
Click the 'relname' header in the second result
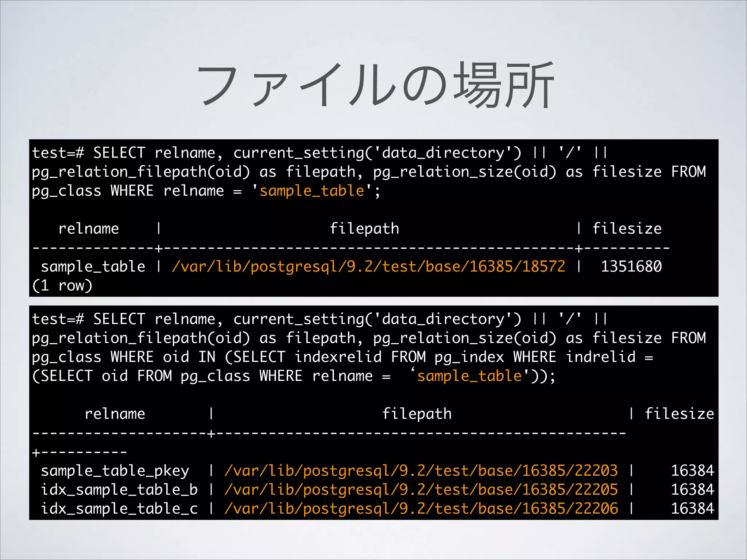[x=115, y=414]
